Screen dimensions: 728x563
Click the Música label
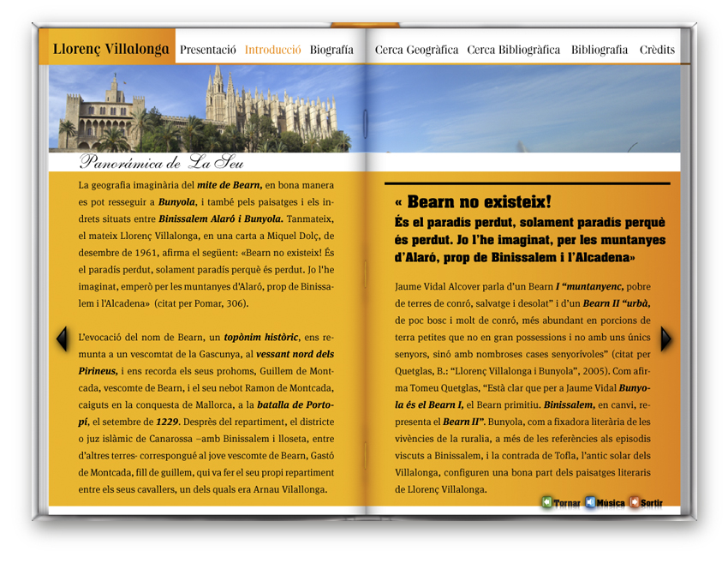[x=611, y=503]
